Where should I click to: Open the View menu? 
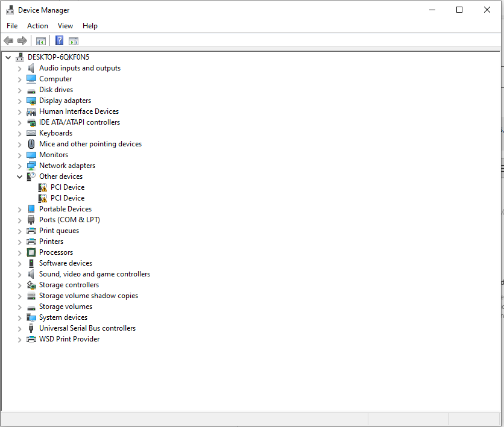tap(65, 26)
